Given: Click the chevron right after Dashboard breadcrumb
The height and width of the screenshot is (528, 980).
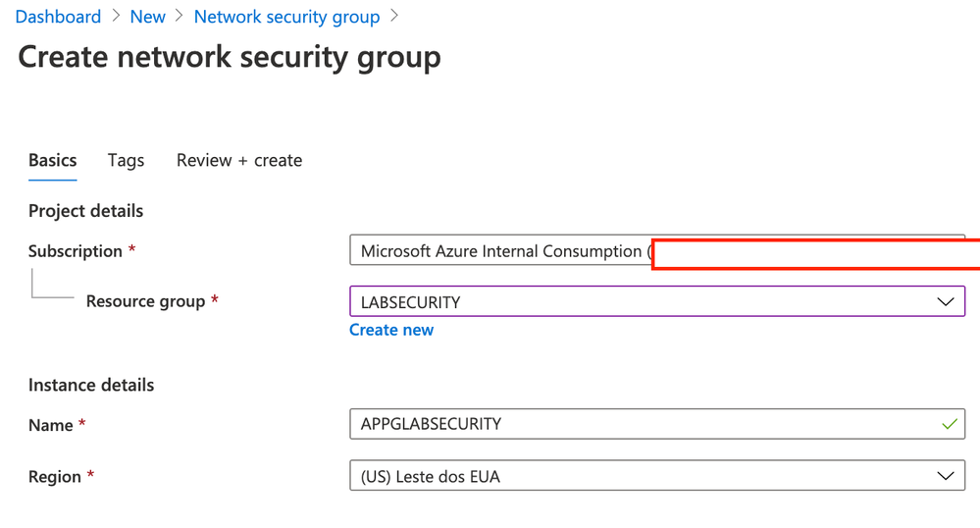Looking at the screenshot, I should tap(116, 17).
